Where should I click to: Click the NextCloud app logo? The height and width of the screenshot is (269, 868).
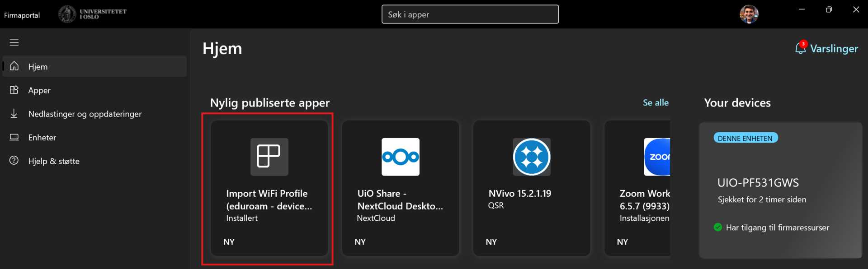[401, 157]
